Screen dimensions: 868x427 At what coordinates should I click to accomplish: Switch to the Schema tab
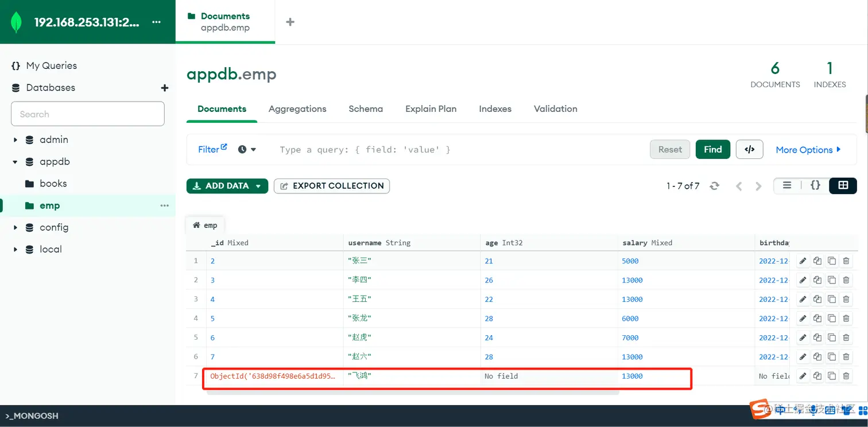(x=366, y=109)
